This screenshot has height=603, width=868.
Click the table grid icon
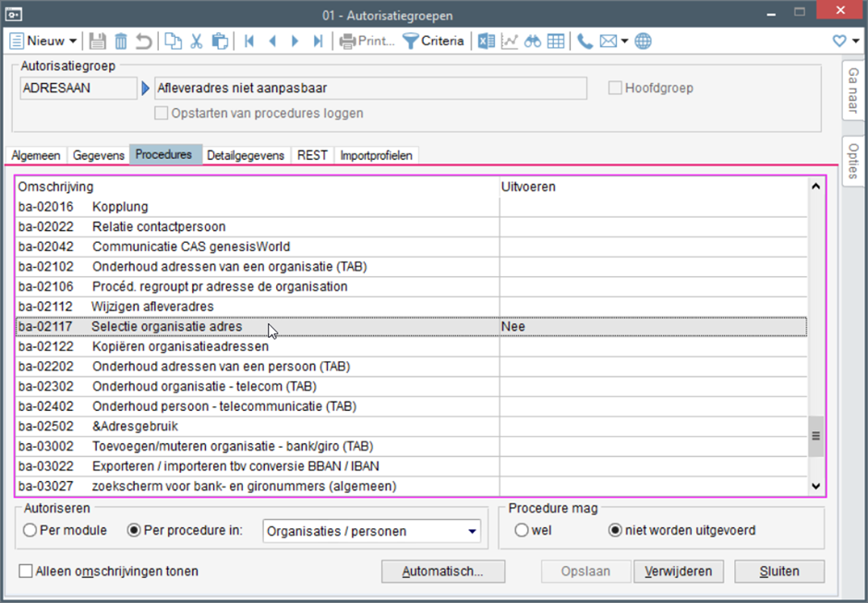[x=556, y=41]
